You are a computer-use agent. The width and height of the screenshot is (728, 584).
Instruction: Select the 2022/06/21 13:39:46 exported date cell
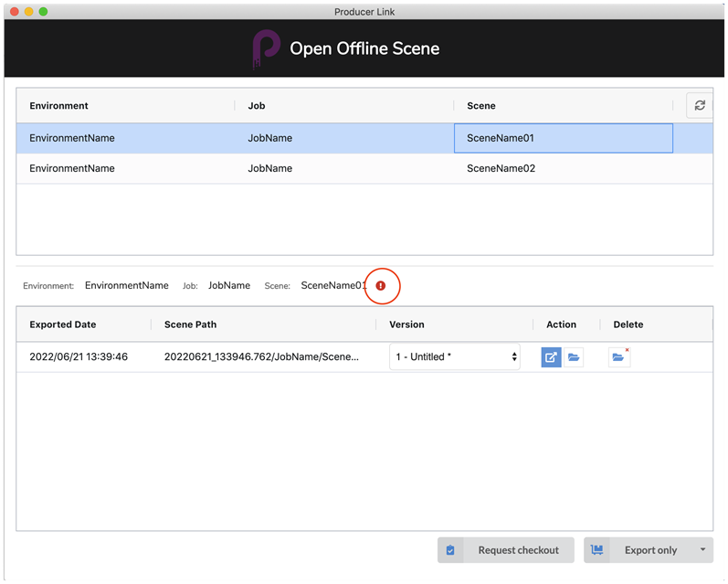(79, 357)
